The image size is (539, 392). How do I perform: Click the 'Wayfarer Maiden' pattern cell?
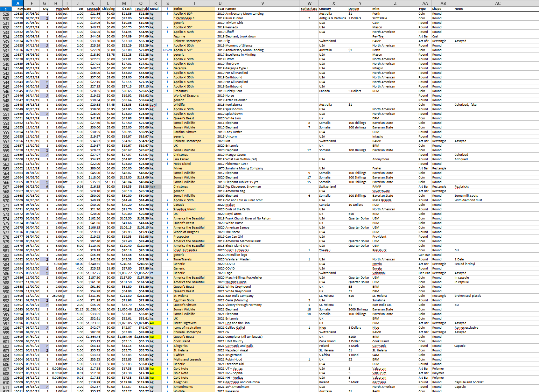click(262, 259)
